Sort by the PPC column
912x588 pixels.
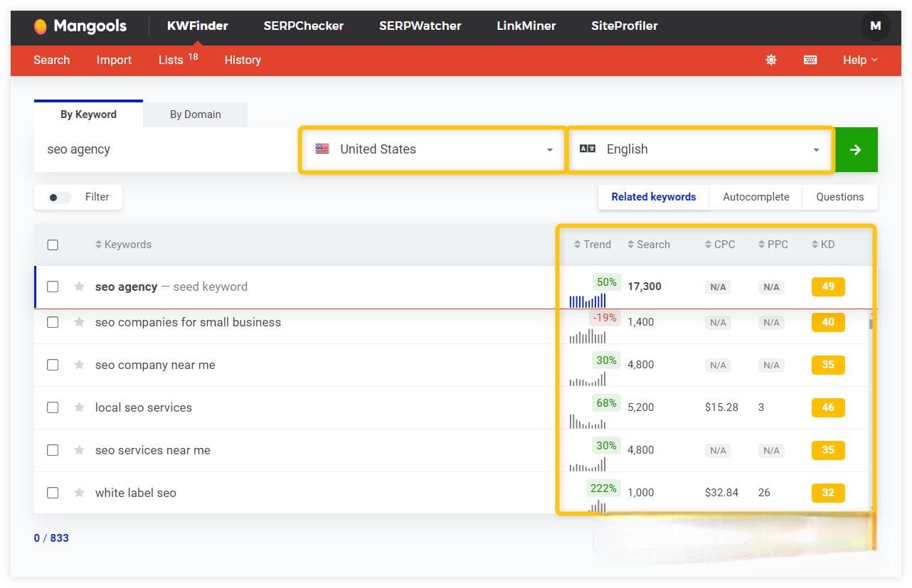[773, 245]
